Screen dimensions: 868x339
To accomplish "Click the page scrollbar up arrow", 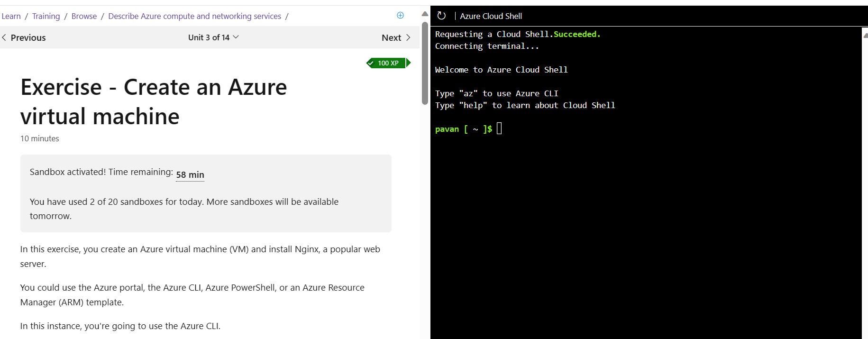I will point(425,14).
